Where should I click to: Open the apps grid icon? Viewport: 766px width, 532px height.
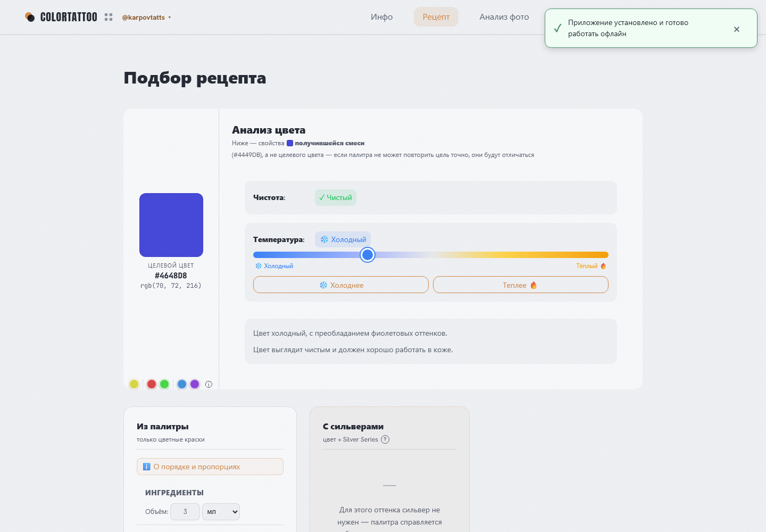[x=109, y=17]
